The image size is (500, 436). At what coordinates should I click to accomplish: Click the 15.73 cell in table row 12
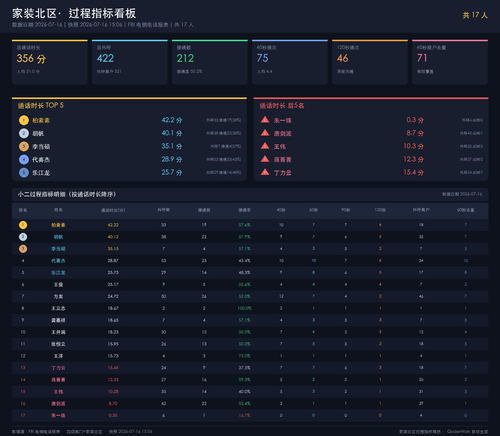[113, 356]
